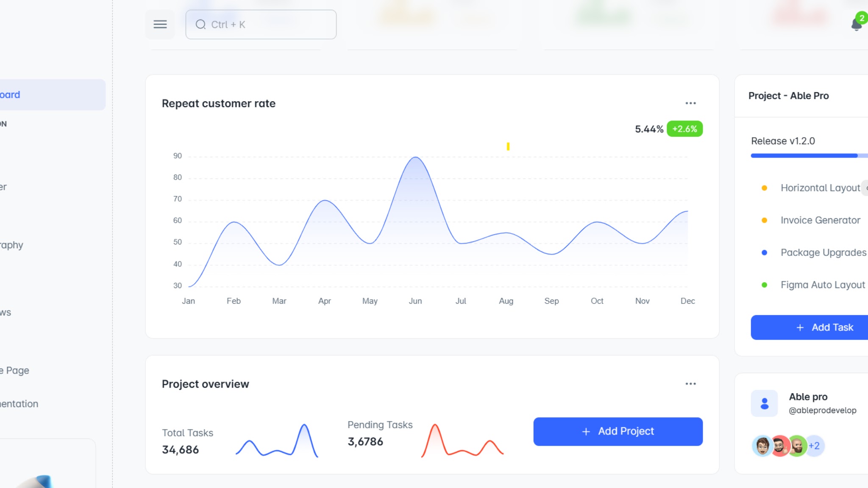Select the Invoice Generator task
The width and height of the screenshot is (868, 488).
pos(820,220)
